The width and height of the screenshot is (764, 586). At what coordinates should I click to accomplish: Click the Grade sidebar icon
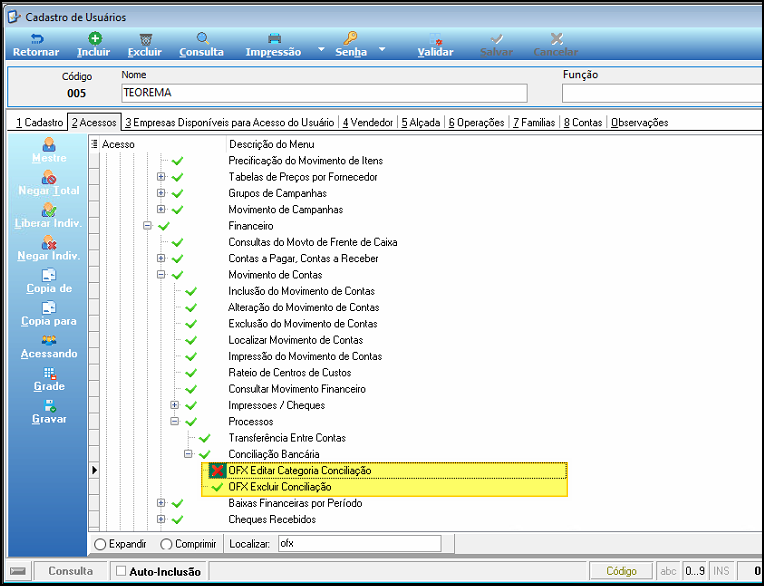point(49,374)
